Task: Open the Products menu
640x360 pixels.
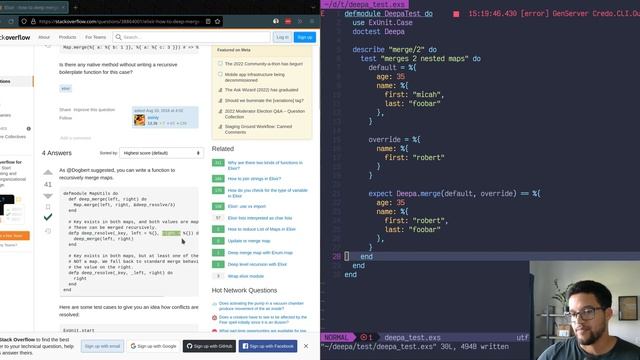Action: (x=67, y=37)
